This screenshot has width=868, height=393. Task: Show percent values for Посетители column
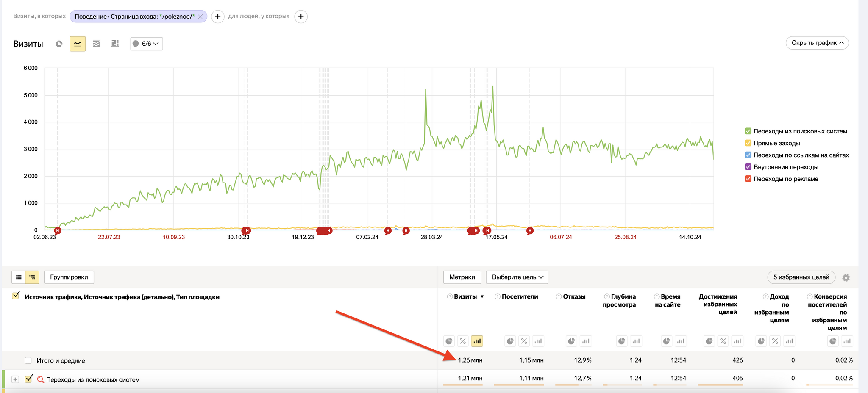[x=524, y=341]
